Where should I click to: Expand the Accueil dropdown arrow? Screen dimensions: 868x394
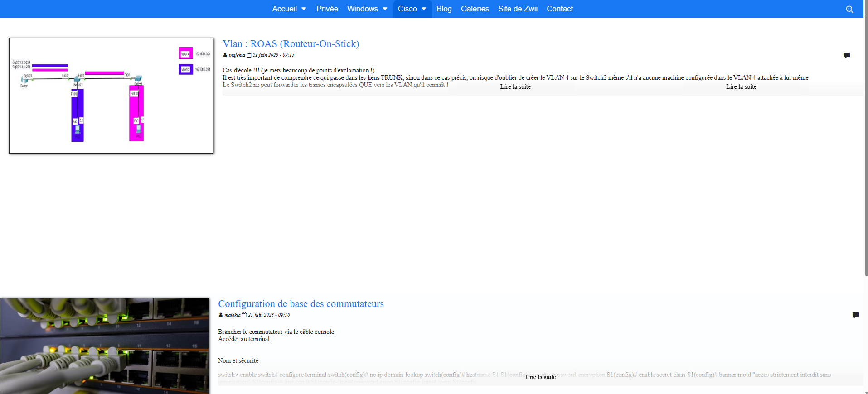(x=304, y=9)
